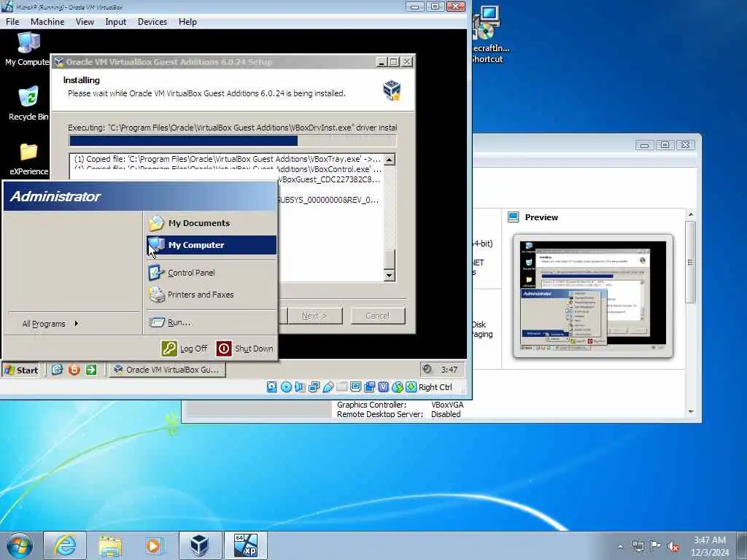The width and height of the screenshot is (747, 560).
Task: Open the View menu
Action: point(85,22)
